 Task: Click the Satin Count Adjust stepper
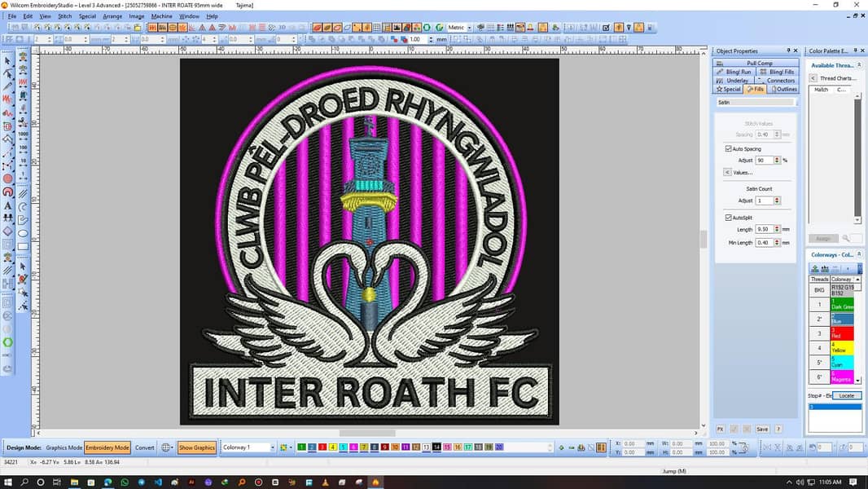[x=778, y=200]
